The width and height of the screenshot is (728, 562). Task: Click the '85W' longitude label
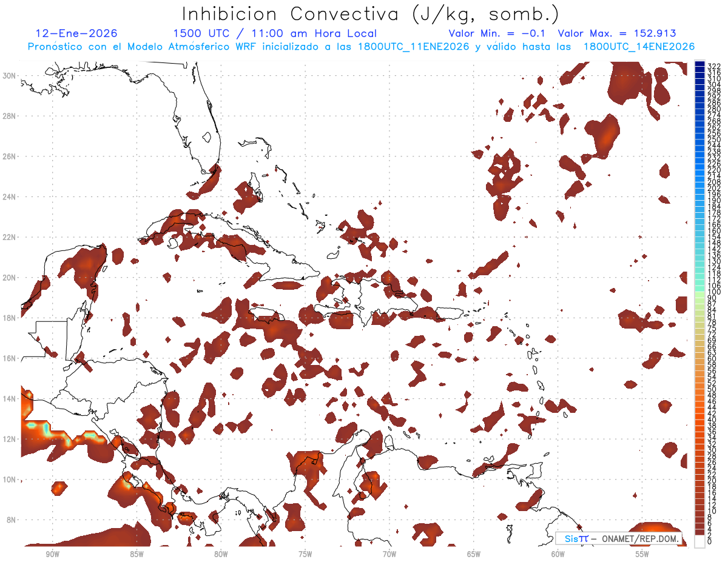tap(136, 554)
